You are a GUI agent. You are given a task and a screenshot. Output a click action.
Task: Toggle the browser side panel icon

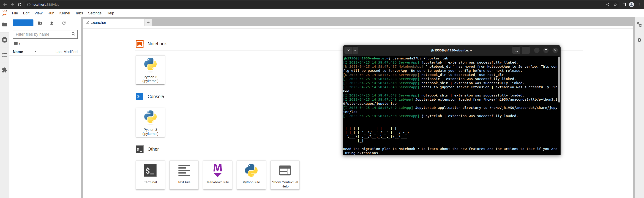click(624, 5)
